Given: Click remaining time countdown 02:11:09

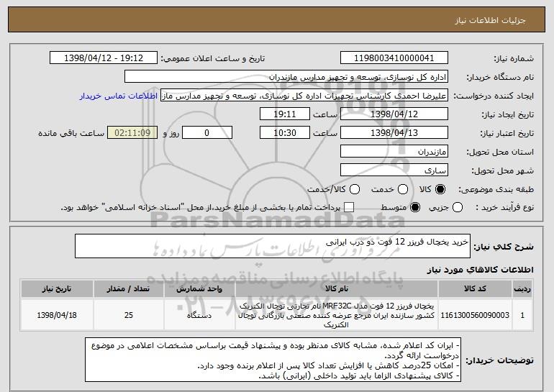Looking at the screenshot, I should (x=132, y=133).
